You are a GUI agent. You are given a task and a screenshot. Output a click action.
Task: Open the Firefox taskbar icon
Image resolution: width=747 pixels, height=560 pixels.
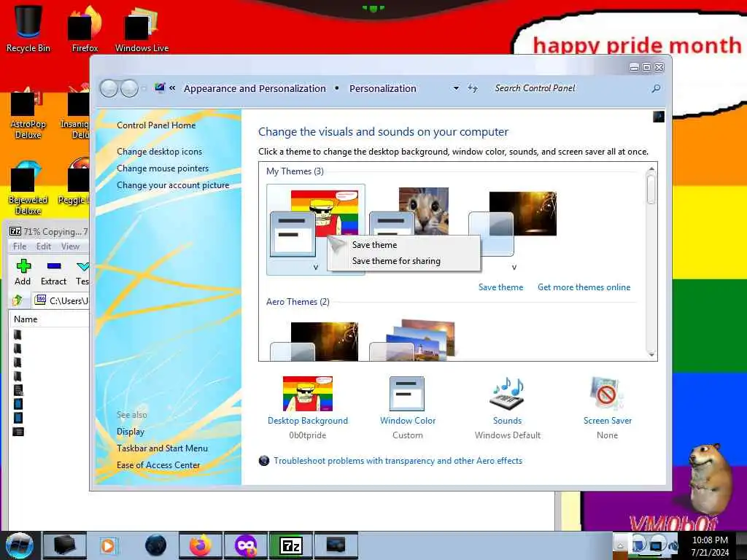coord(201,545)
